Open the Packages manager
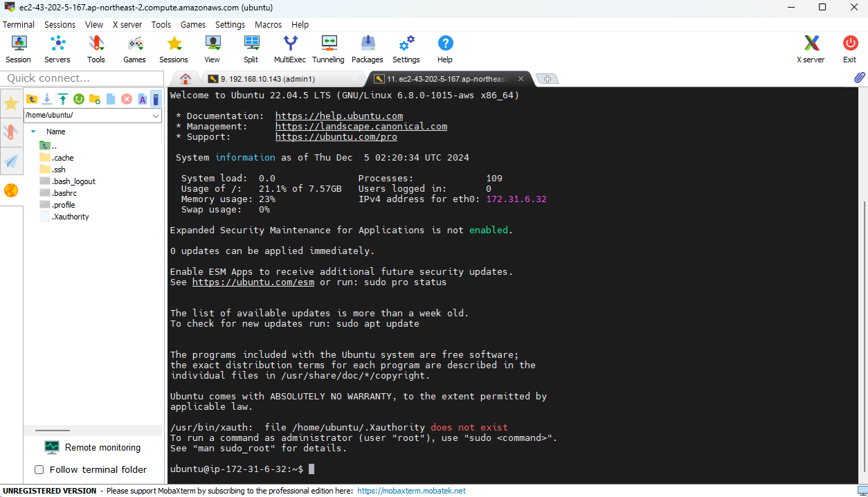Image resolution: width=868 pixels, height=497 pixels. [x=368, y=49]
